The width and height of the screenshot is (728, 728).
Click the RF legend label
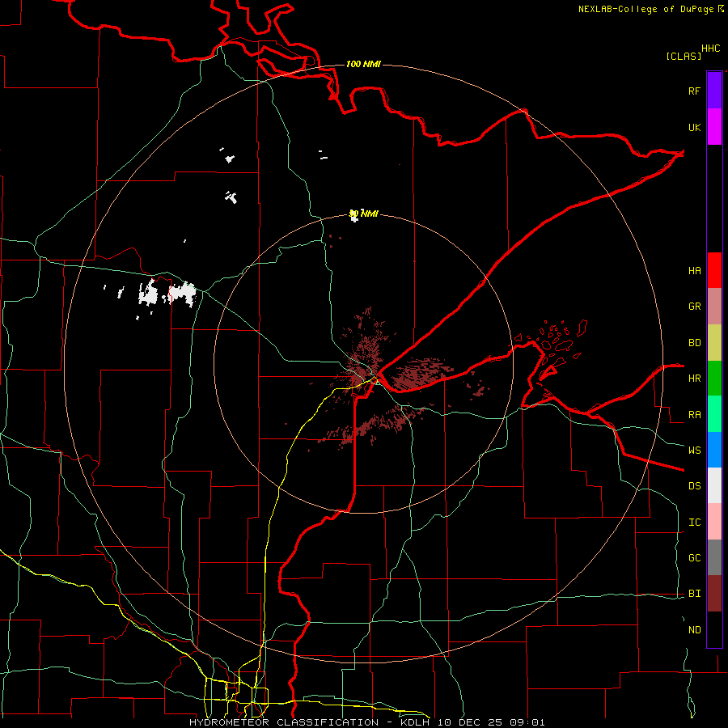pyautogui.click(x=694, y=91)
